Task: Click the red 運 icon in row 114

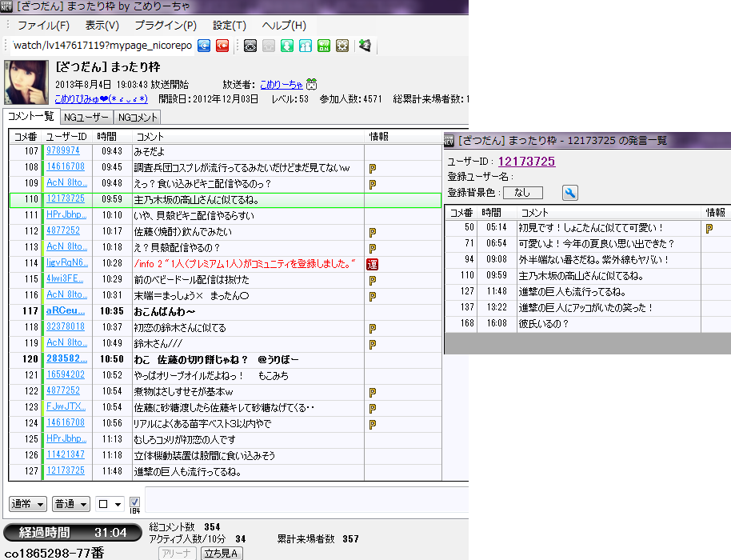Action: coord(372,264)
